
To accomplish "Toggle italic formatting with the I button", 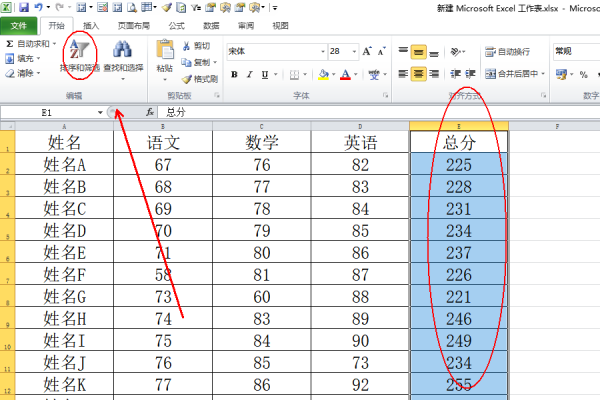I will tap(250, 74).
